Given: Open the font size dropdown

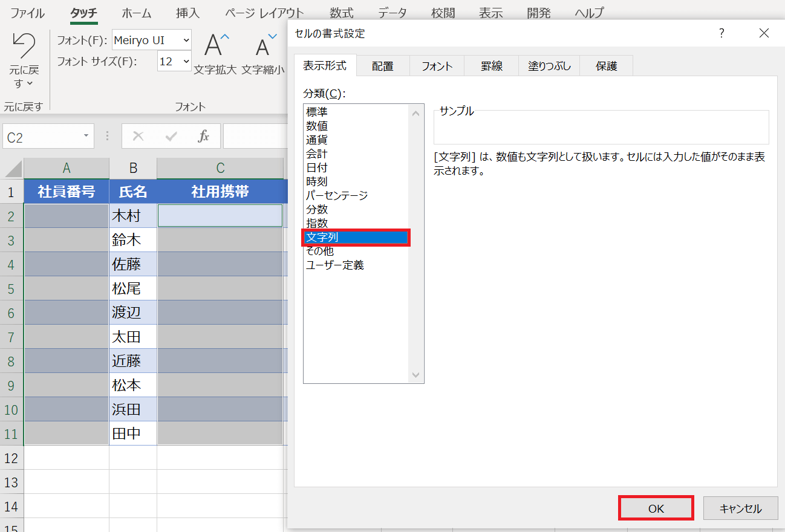Looking at the screenshot, I should (186, 61).
